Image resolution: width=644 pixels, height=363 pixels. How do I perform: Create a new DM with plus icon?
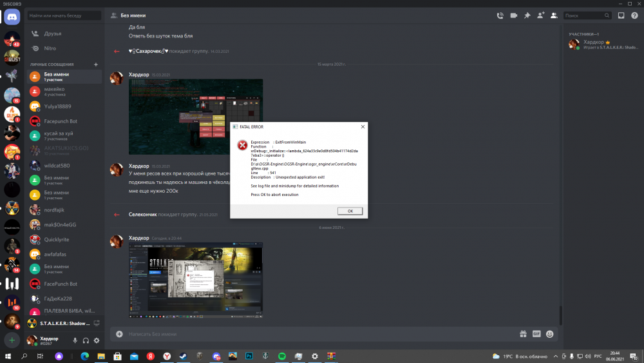click(96, 64)
